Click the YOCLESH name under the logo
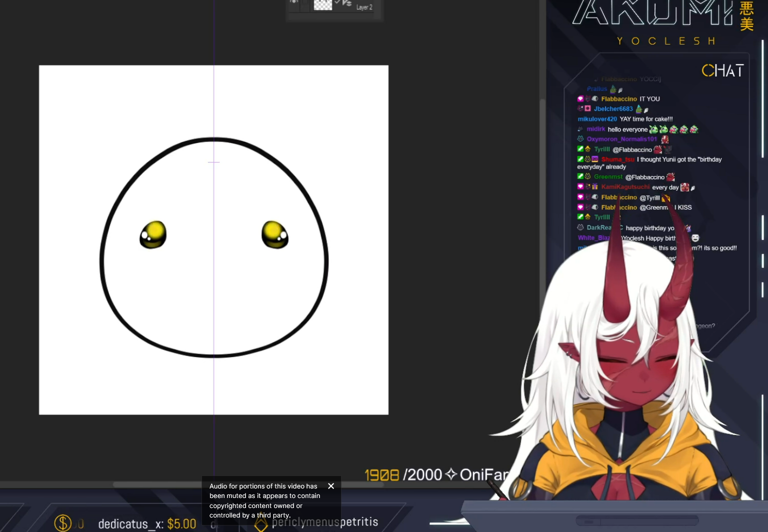 point(666,41)
